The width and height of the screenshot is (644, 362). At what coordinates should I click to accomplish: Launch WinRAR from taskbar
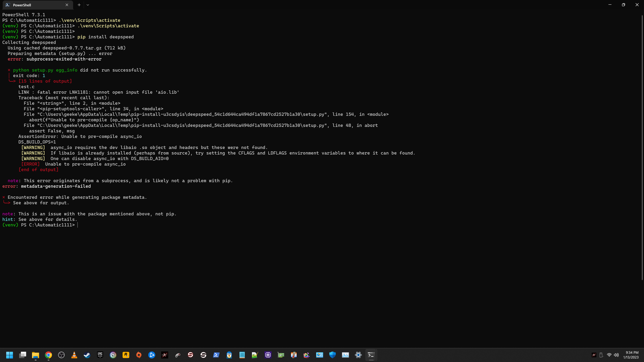click(x=307, y=355)
